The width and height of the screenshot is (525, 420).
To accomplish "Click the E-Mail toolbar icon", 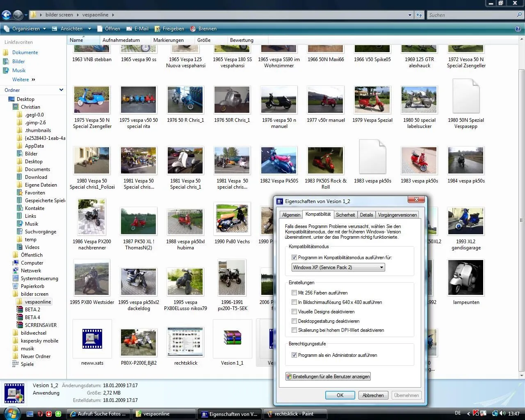I will 129,29.
